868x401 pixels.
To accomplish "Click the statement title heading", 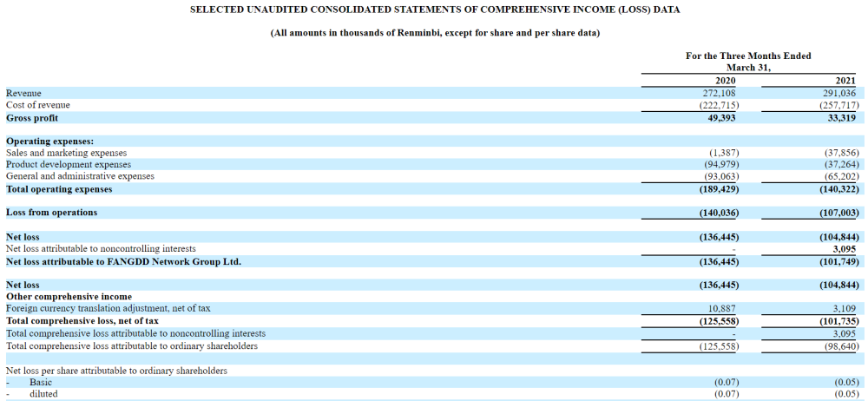I will (x=435, y=10).
